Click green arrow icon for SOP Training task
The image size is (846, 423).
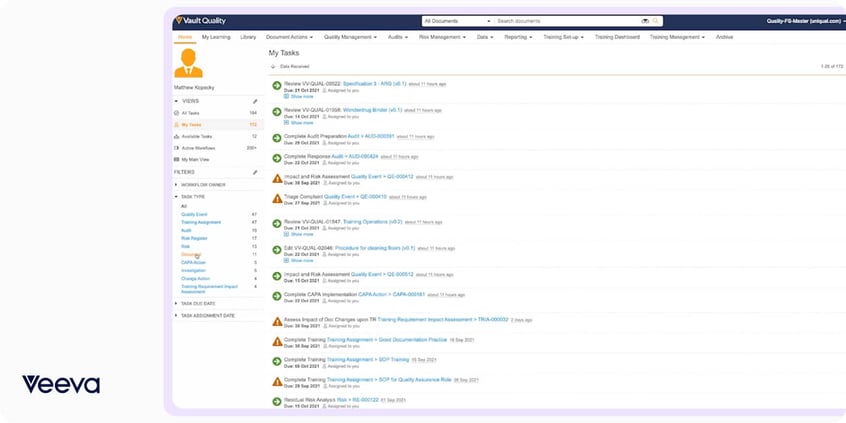(x=277, y=361)
